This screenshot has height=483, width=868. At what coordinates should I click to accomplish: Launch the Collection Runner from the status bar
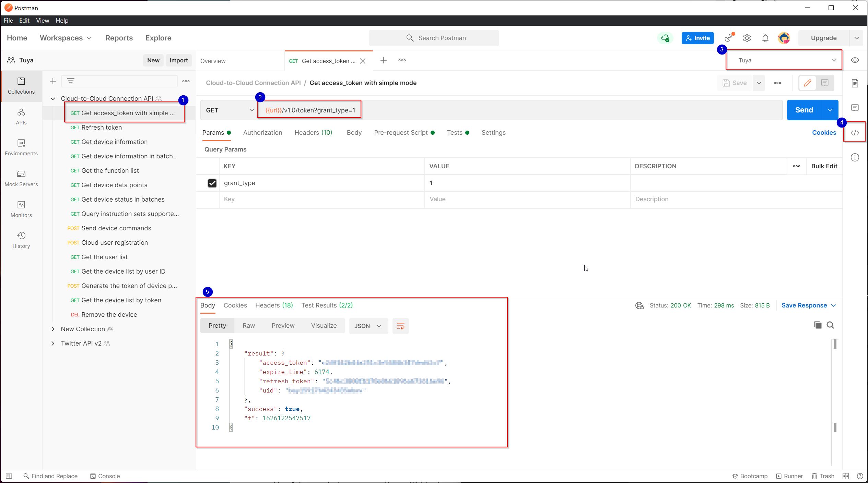pos(789,476)
